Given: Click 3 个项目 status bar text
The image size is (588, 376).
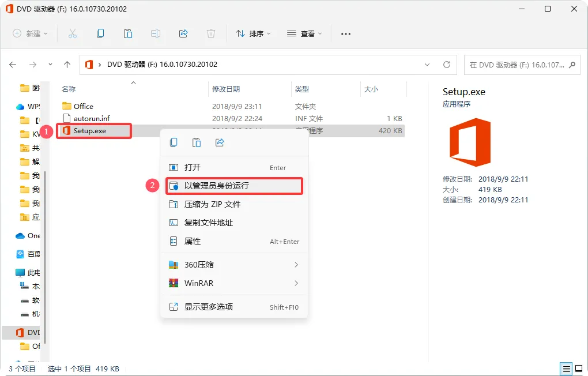Looking at the screenshot, I should 22,369.
